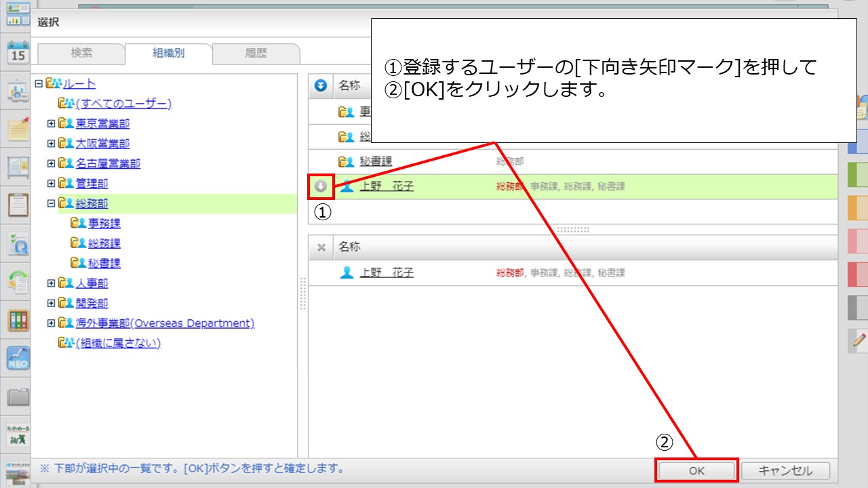Click the pencil icon on right edge
The image size is (868, 488).
[x=859, y=340]
